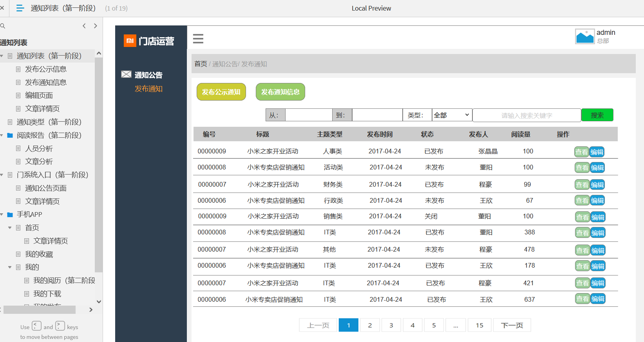Image resolution: width=644 pixels, height=342 pixels.
Task: Select page 1 in pagination
Action: (349, 325)
